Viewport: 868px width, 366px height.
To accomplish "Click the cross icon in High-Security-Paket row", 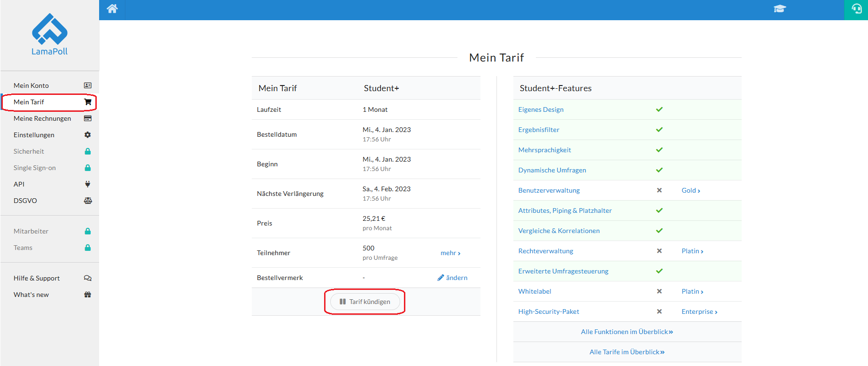I will [x=659, y=311].
